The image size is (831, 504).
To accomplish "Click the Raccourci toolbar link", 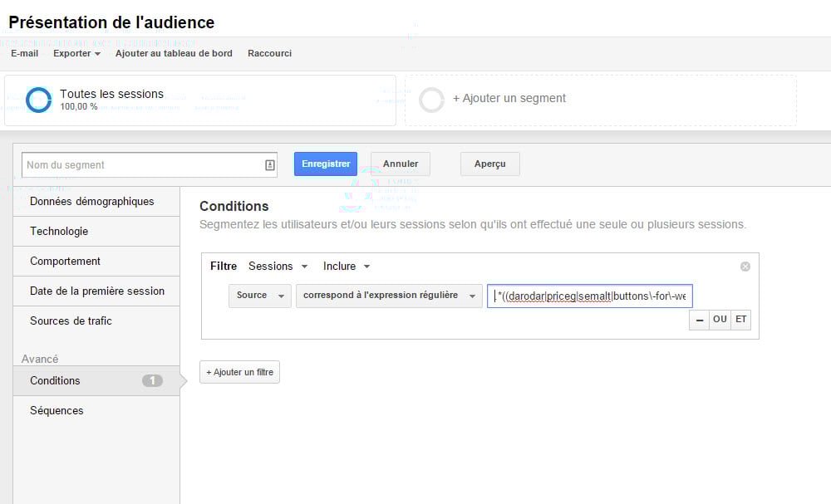I will click(x=270, y=53).
